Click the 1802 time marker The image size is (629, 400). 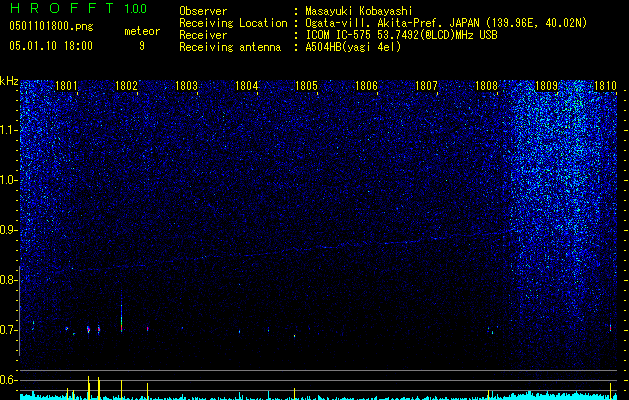pyautogui.click(x=126, y=86)
